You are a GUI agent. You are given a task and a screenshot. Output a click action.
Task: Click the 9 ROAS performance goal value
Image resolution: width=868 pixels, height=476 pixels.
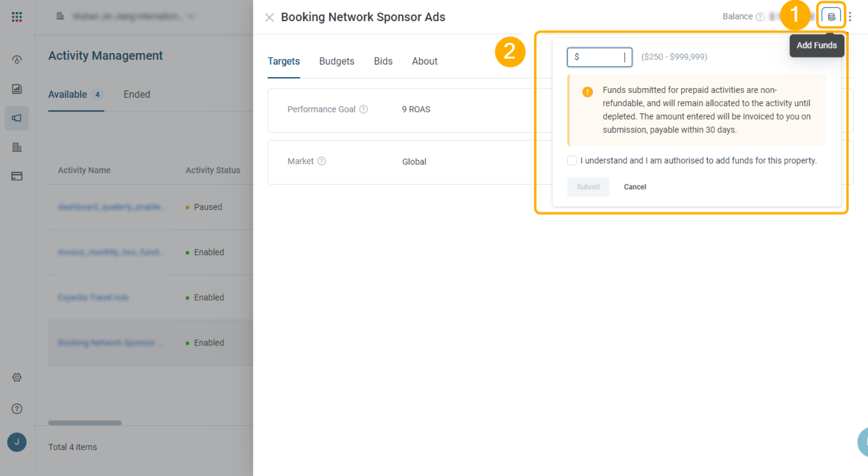click(416, 109)
